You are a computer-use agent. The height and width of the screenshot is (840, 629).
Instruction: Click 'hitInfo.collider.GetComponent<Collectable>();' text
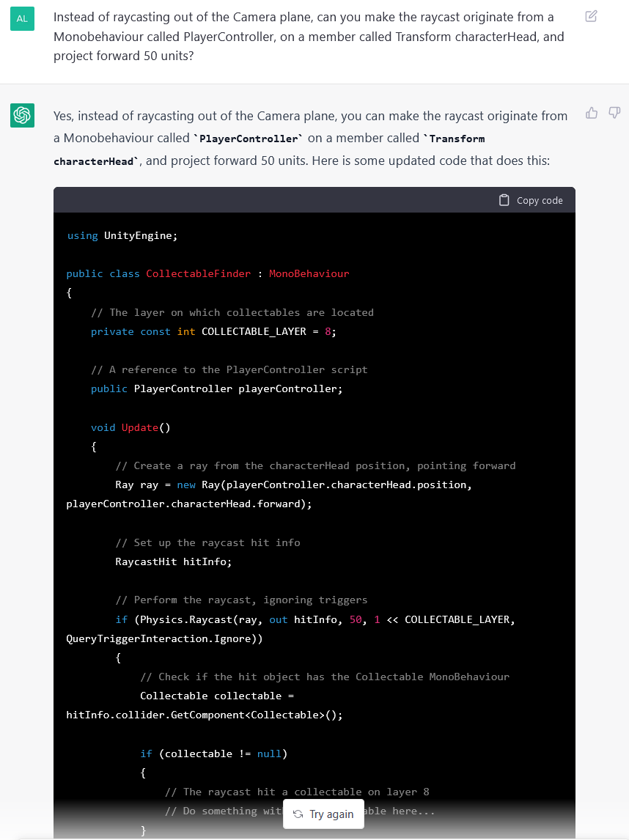point(204,715)
